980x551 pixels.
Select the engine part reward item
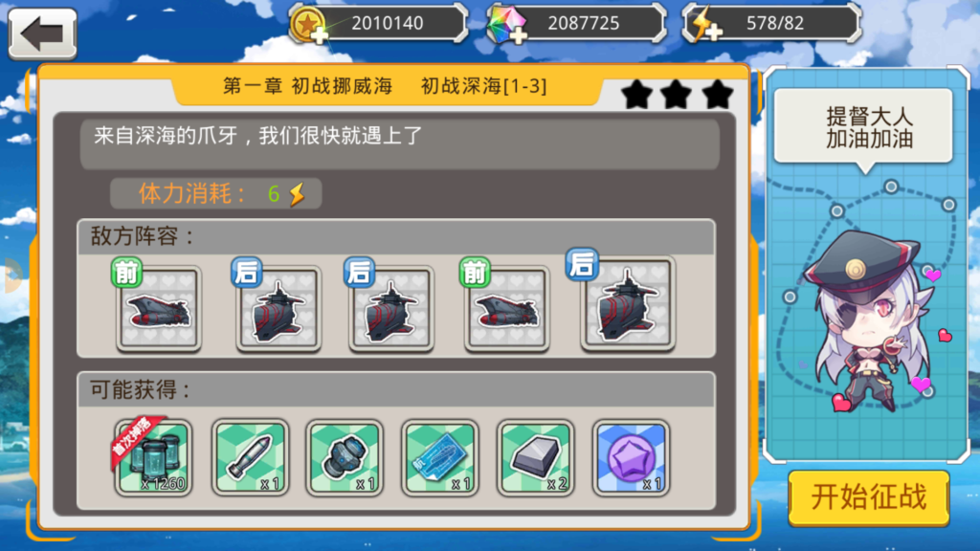[x=345, y=457]
